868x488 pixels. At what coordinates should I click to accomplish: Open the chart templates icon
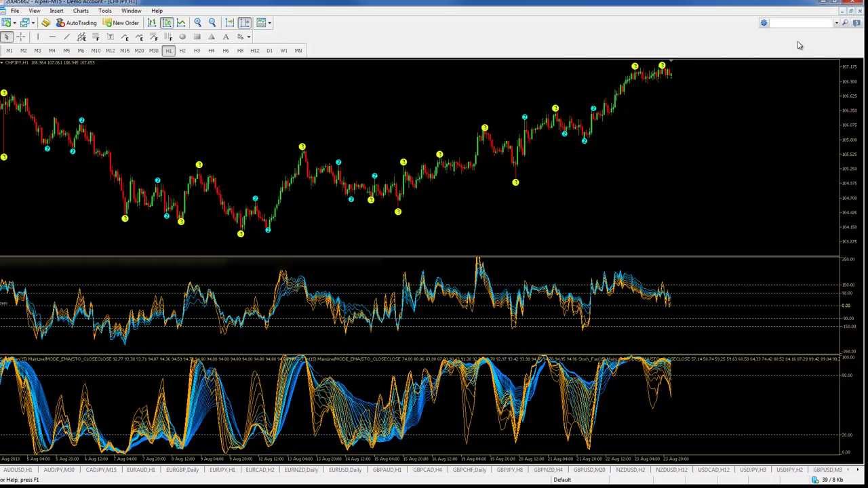click(260, 23)
